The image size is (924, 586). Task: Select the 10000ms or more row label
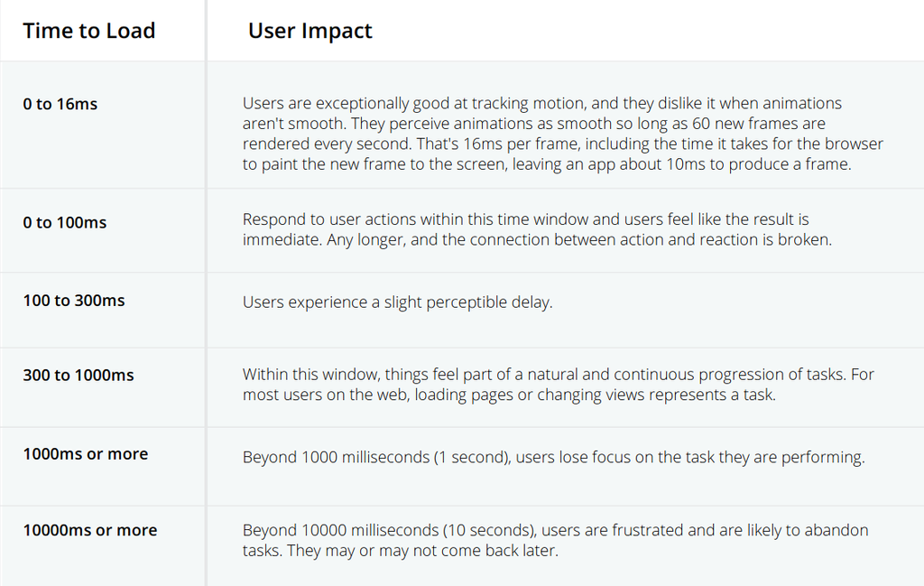[90, 530]
